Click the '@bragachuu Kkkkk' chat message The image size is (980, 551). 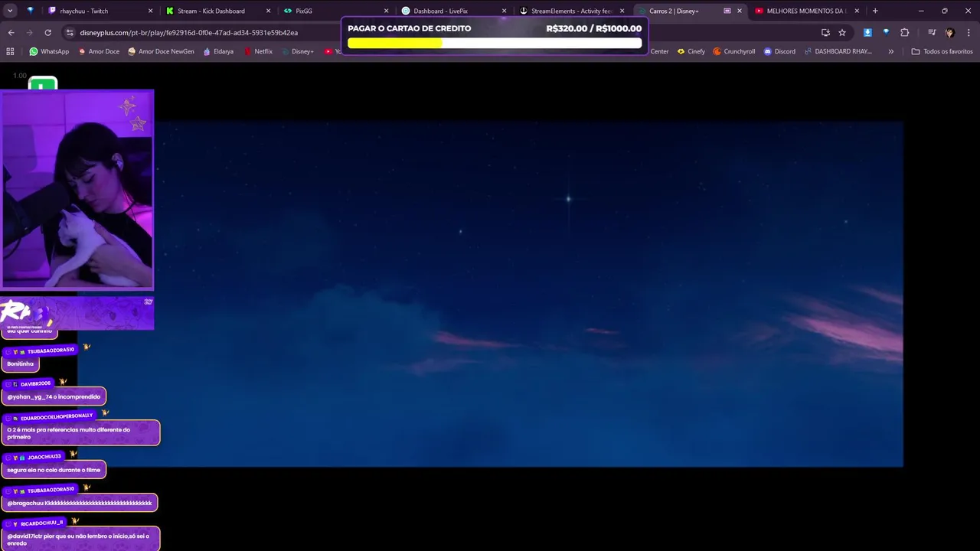point(80,503)
